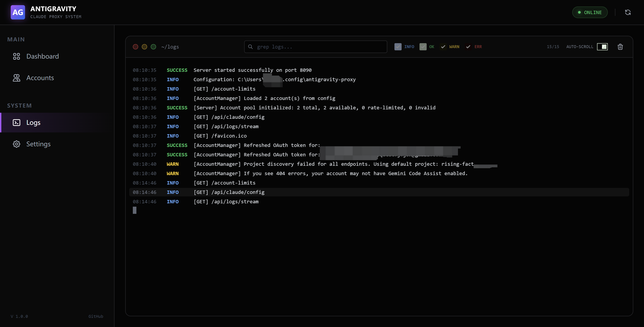Click the Dashboard grid icon
644x327 pixels.
(x=17, y=56)
